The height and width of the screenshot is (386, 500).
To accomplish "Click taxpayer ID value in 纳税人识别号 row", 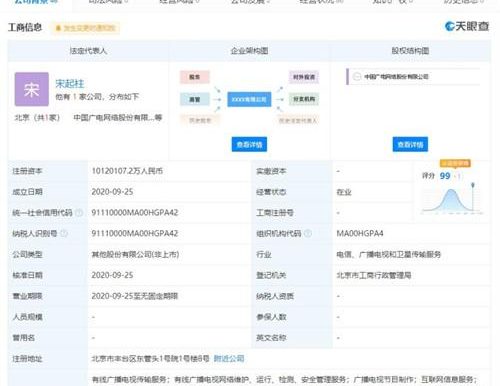I will point(135,234).
